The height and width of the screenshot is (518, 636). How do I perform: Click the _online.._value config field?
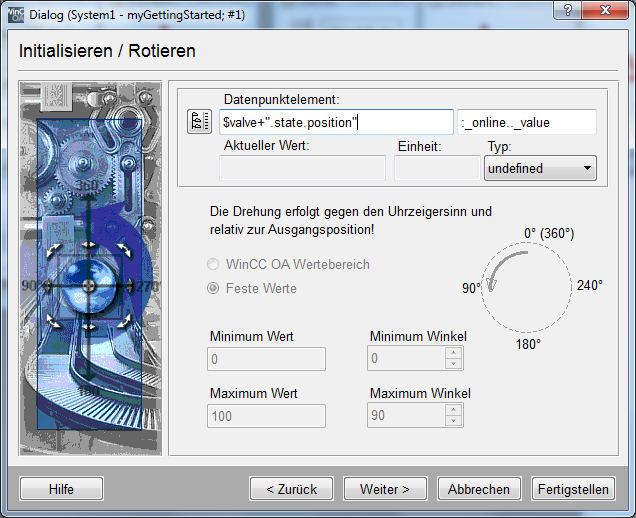click(x=527, y=122)
